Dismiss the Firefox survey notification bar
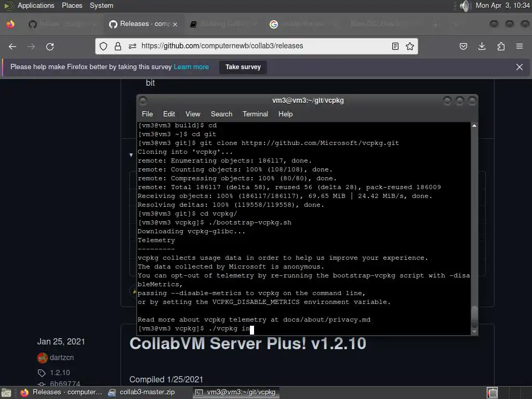 (520, 67)
